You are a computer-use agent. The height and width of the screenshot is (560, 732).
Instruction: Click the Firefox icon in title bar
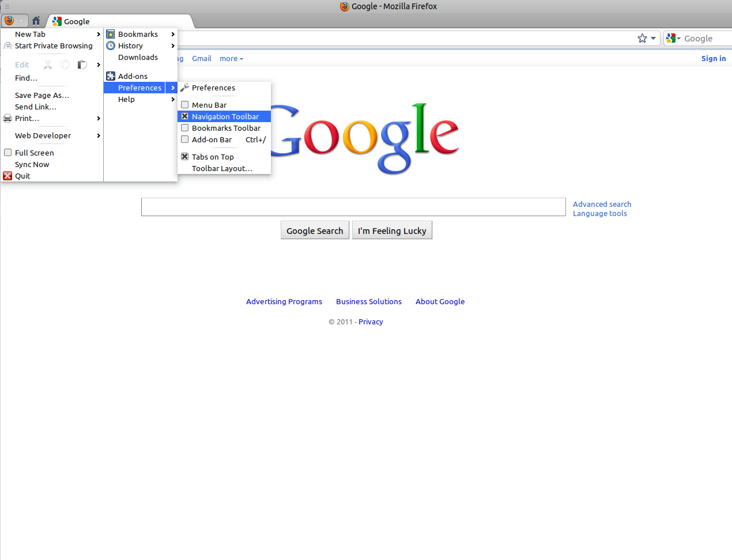coord(345,6)
